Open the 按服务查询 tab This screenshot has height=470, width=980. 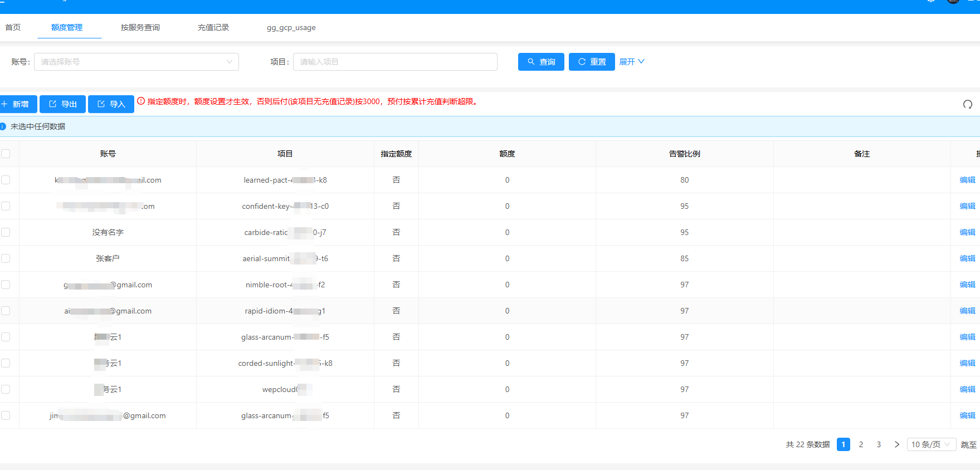tap(140, 27)
